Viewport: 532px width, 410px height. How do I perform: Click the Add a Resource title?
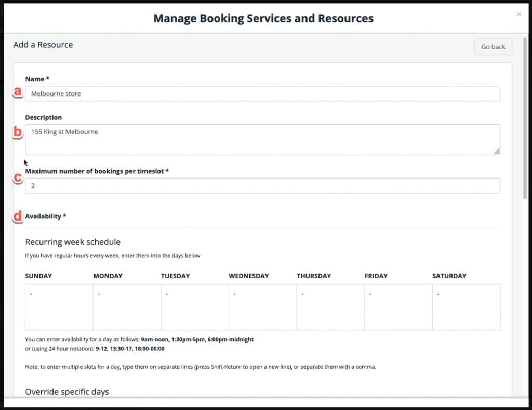coord(43,45)
